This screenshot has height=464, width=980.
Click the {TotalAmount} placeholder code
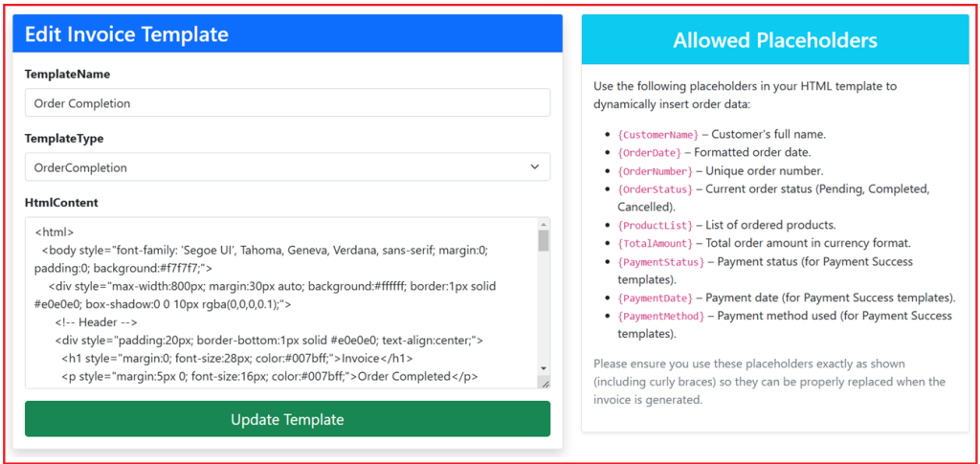[x=656, y=244]
